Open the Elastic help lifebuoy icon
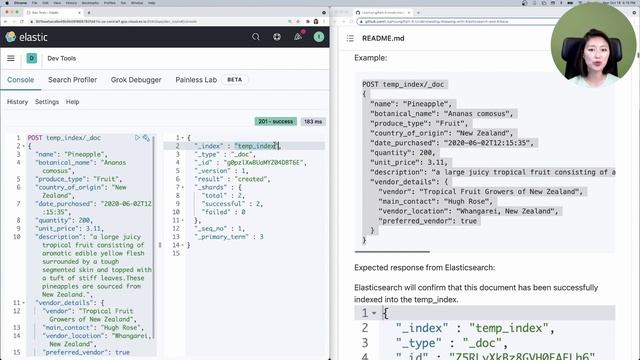640x360 pixels. pos(277,37)
